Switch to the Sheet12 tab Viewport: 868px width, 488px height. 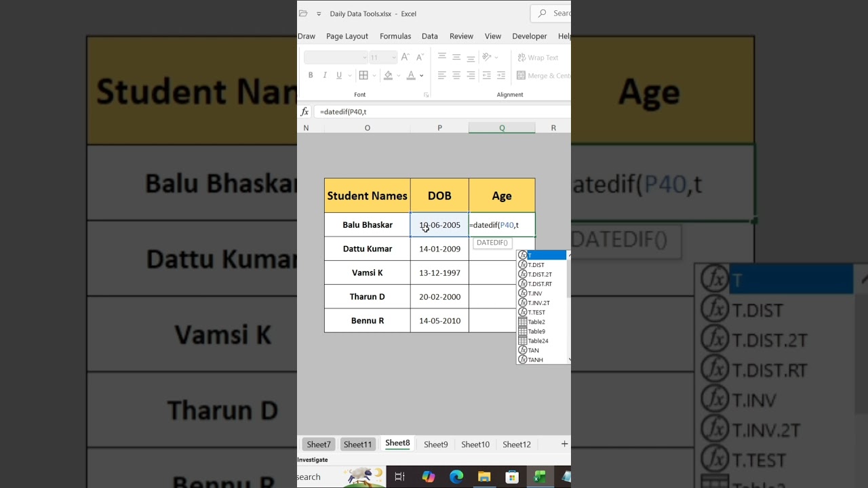(517, 445)
